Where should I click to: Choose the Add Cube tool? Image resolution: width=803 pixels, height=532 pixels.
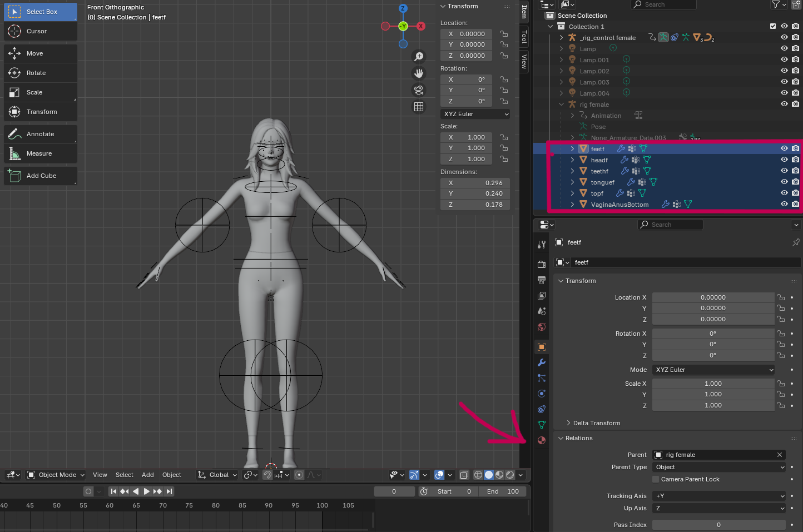(41, 176)
